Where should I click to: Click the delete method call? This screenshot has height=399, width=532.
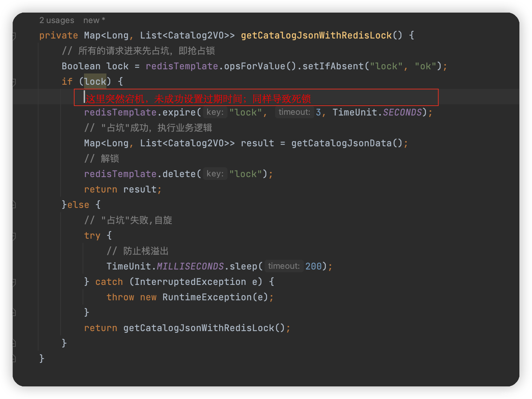(x=179, y=174)
